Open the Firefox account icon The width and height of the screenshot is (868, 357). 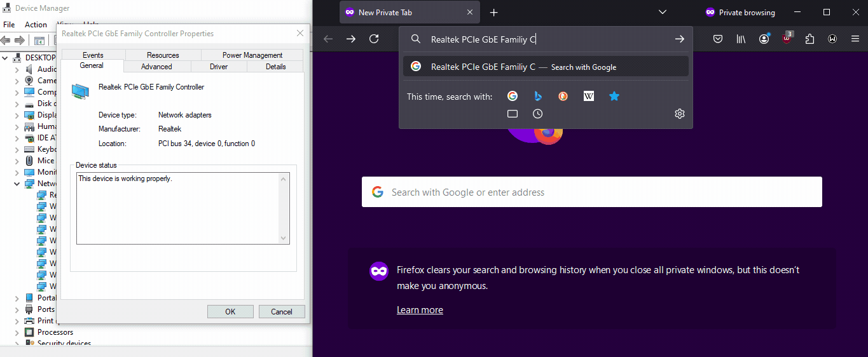point(764,39)
